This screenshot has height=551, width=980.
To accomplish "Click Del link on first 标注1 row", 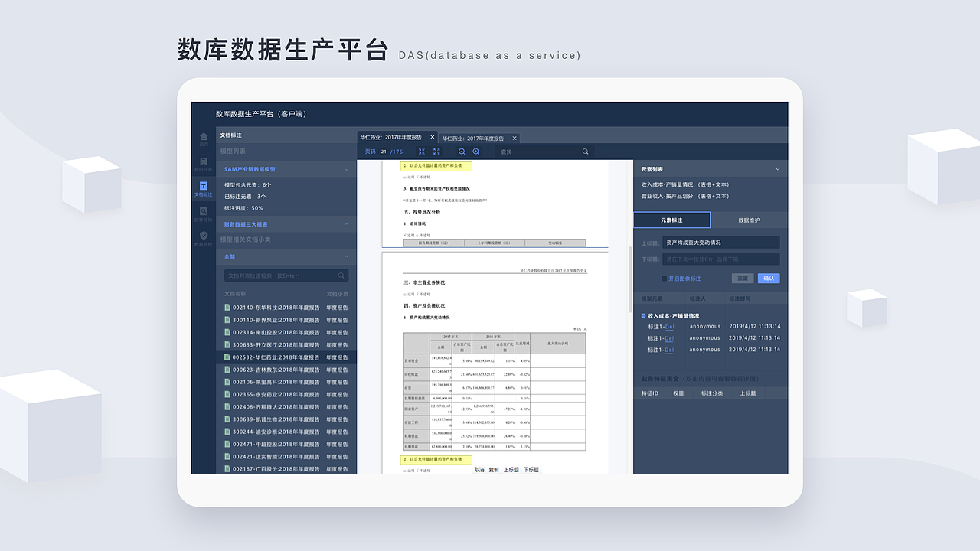I will (669, 327).
